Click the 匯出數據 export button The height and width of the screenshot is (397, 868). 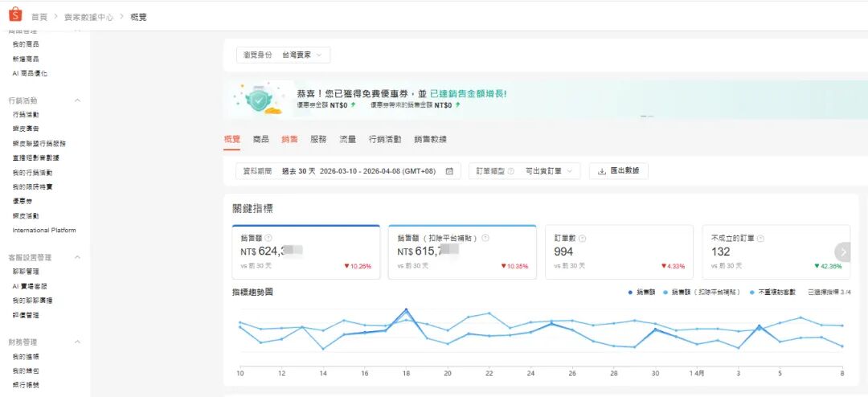[x=618, y=171]
